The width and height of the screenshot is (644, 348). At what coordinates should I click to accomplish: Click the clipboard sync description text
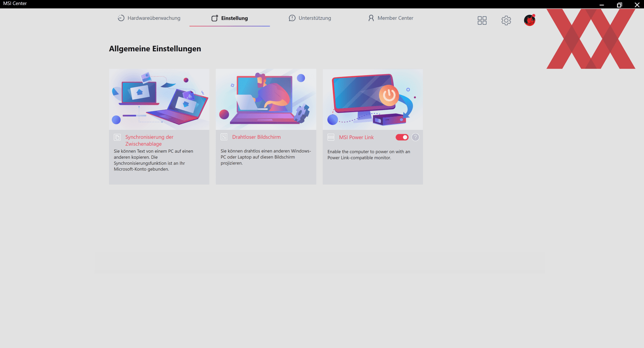click(153, 160)
